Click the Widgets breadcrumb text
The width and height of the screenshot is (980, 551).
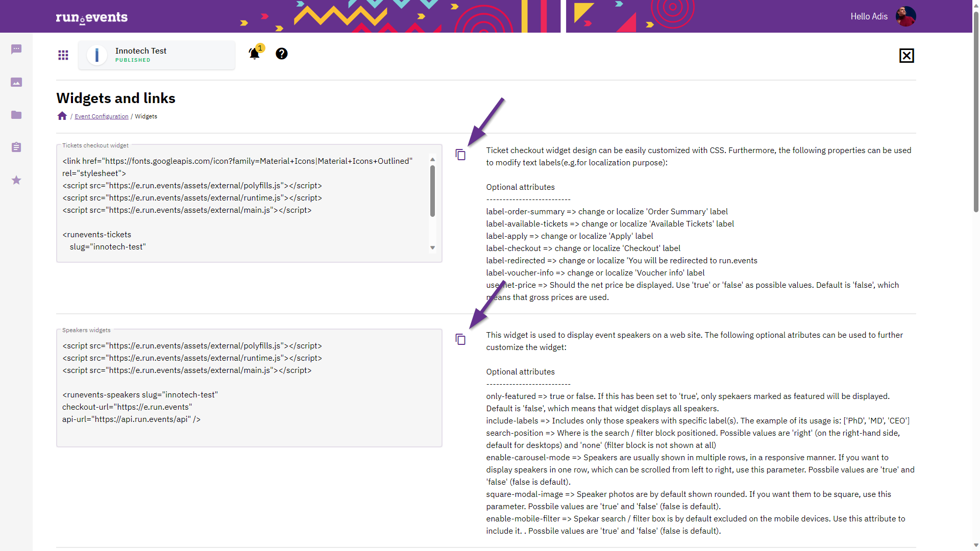(146, 116)
